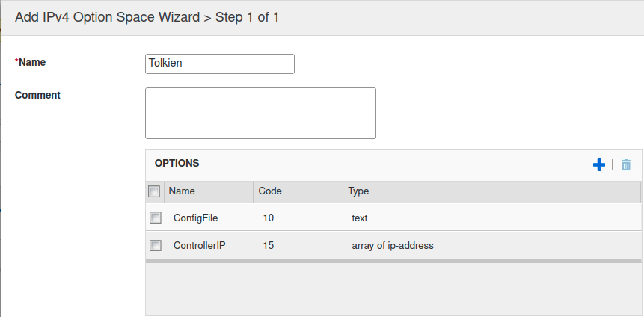
Task: Select the ControllerIP option name
Action: tap(199, 245)
